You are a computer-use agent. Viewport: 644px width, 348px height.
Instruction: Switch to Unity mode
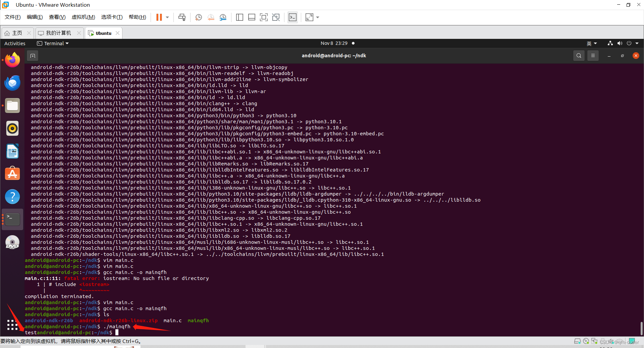click(x=276, y=17)
